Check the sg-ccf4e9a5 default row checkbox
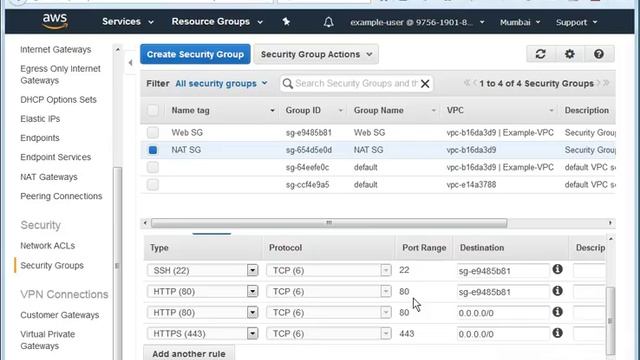Viewport: 640px width, 360px height. (x=153, y=185)
